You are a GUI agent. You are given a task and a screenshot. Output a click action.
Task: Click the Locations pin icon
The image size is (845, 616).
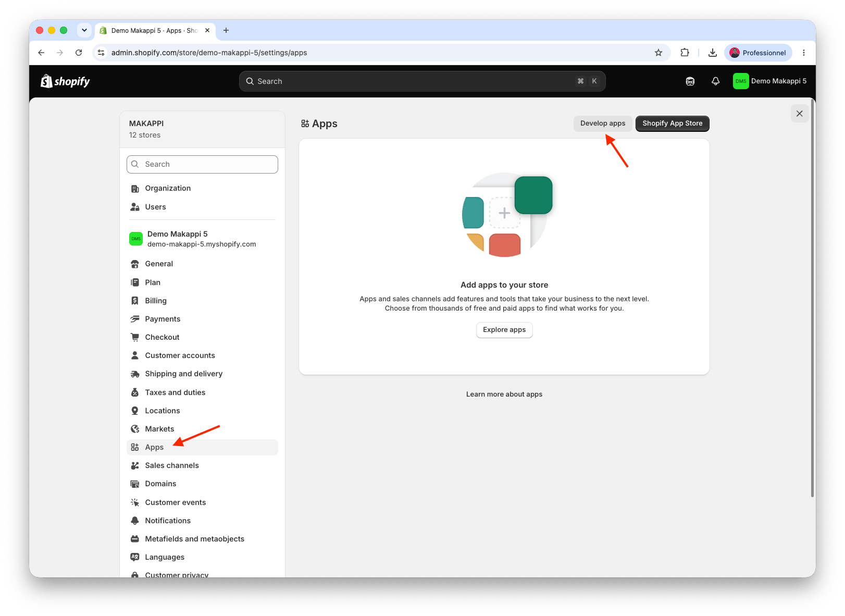[135, 411]
